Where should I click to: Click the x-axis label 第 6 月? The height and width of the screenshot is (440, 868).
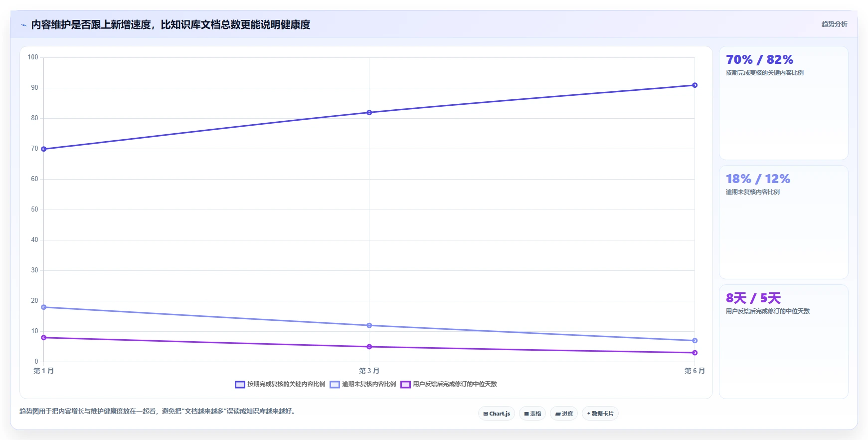coord(695,371)
